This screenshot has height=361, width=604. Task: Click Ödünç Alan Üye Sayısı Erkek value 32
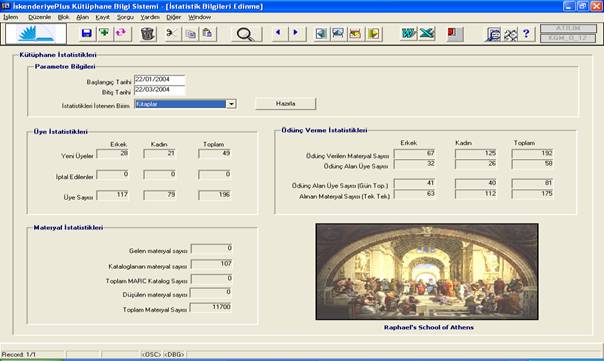point(414,164)
